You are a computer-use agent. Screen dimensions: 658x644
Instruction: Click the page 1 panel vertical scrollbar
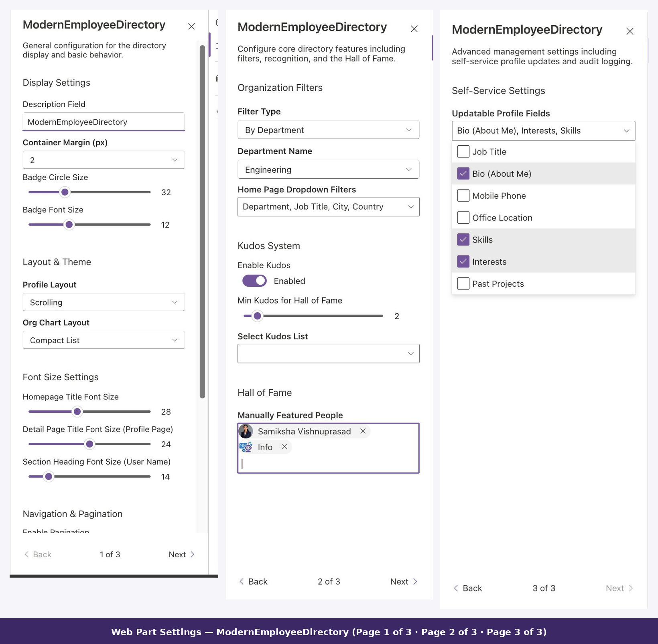[202, 222]
